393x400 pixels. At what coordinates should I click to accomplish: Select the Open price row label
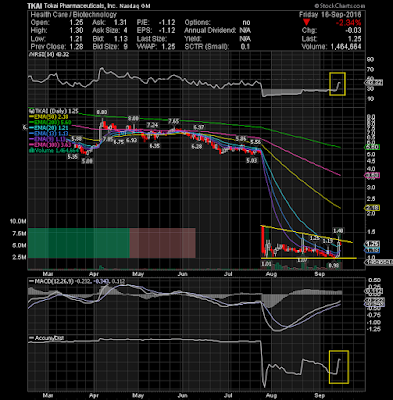(40, 23)
